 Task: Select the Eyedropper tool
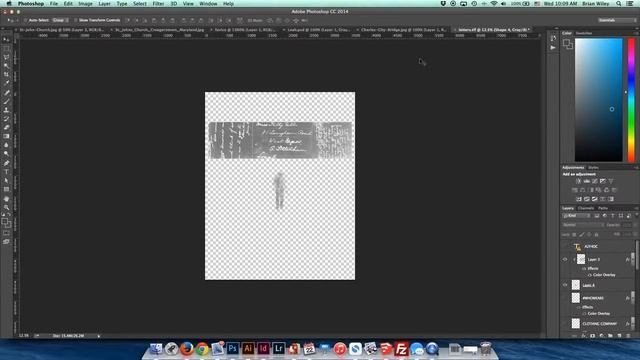pyautogui.click(x=6, y=83)
